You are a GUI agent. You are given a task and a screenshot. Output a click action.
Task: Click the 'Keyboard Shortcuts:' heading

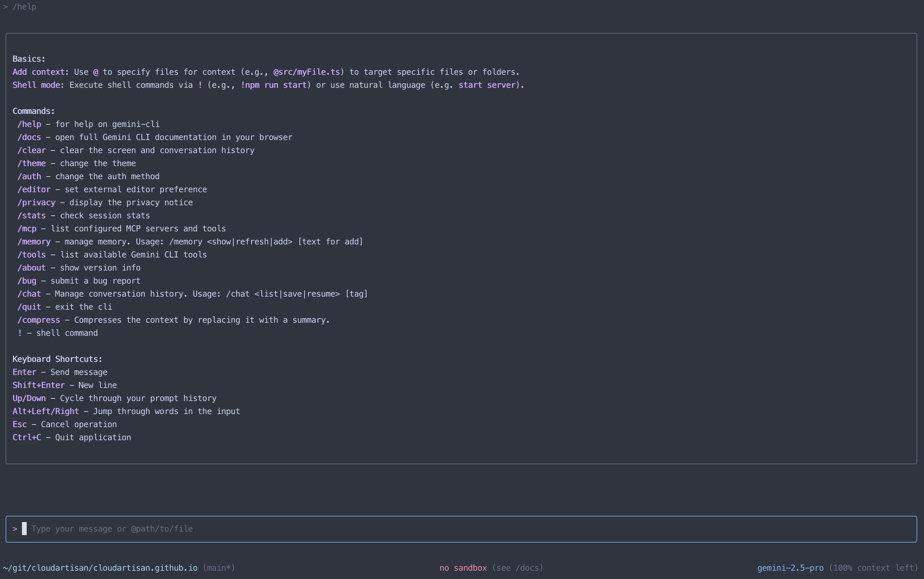pyautogui.click(x=58, y=359)
